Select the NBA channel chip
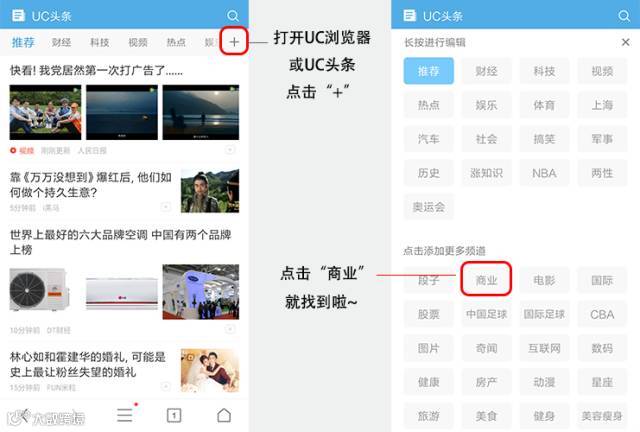Image resolution: width=640 pixels, height=432 pixels. 544,173
